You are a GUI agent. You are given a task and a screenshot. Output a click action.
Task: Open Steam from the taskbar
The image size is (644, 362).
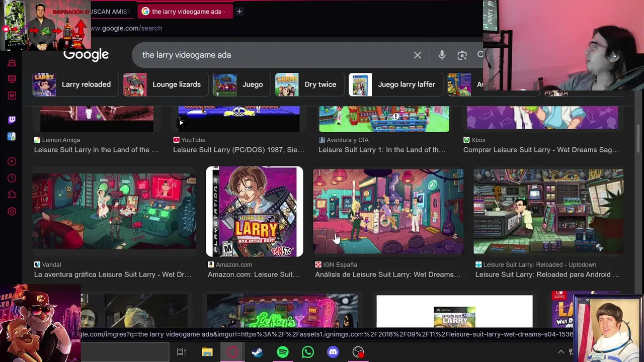pos(257,352)
